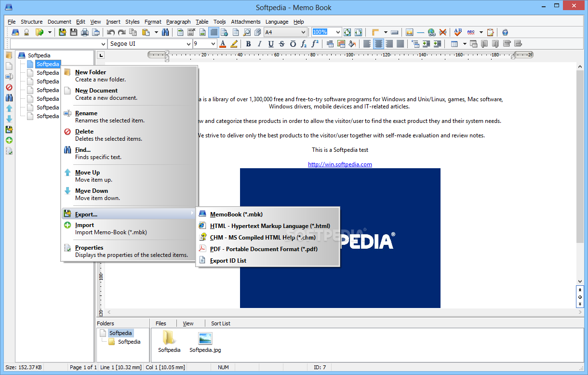Set paragraph alignment to justify
The image size is (588, 375).
pos(400,44)
